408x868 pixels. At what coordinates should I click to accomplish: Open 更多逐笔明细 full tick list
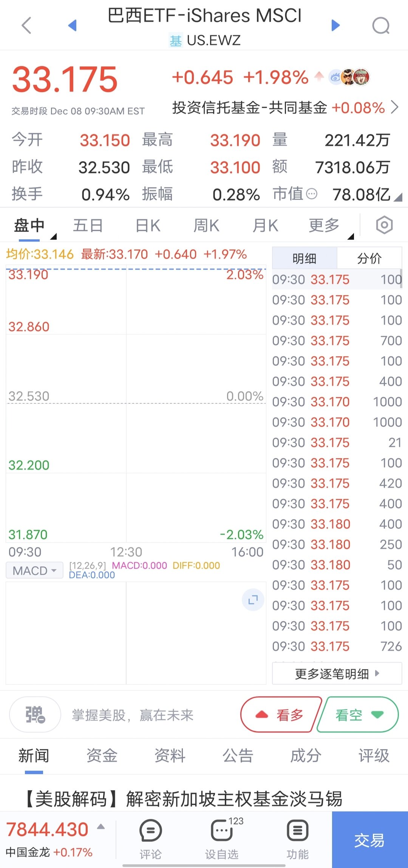point(337,674)
